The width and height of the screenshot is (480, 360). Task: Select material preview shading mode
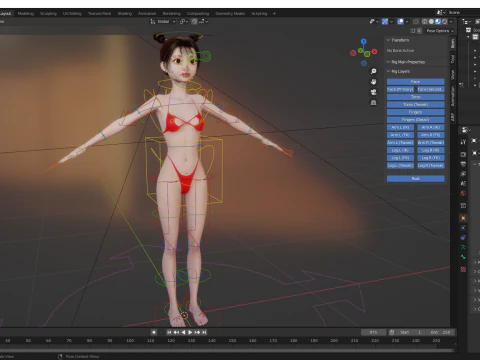pos(438,21)
